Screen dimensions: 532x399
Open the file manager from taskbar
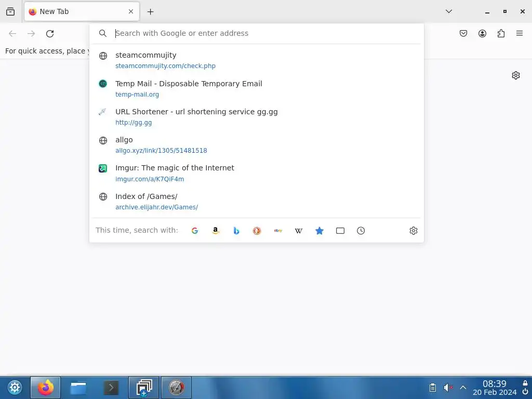click(78, 388)
